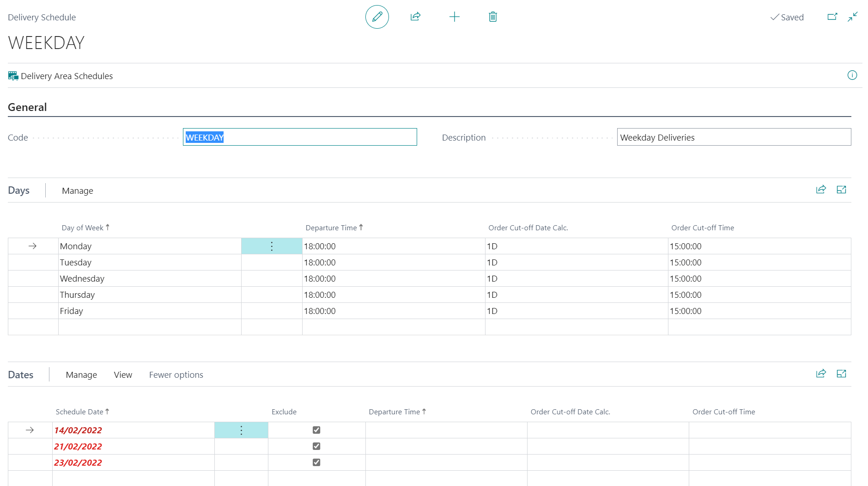Delete the schedule with trash icon
The height and width of the screenshot is (486, 868).
493,17
